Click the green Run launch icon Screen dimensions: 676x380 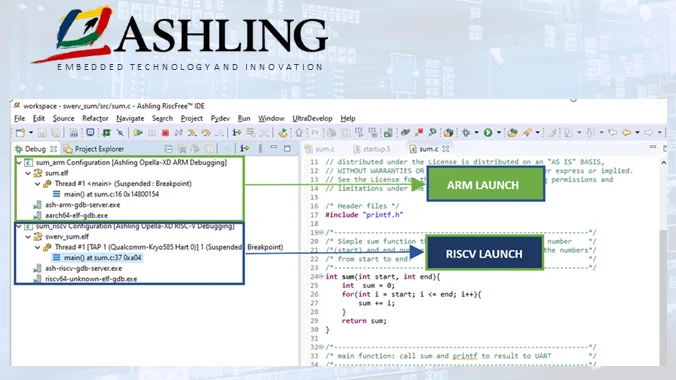[x=488, y=133]
